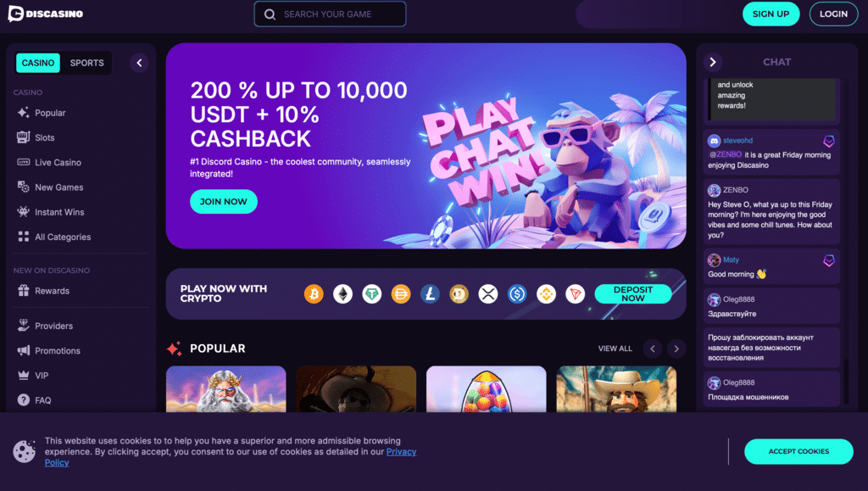
Task: Choose the Tron coin icon
Action: pos(576,294)
